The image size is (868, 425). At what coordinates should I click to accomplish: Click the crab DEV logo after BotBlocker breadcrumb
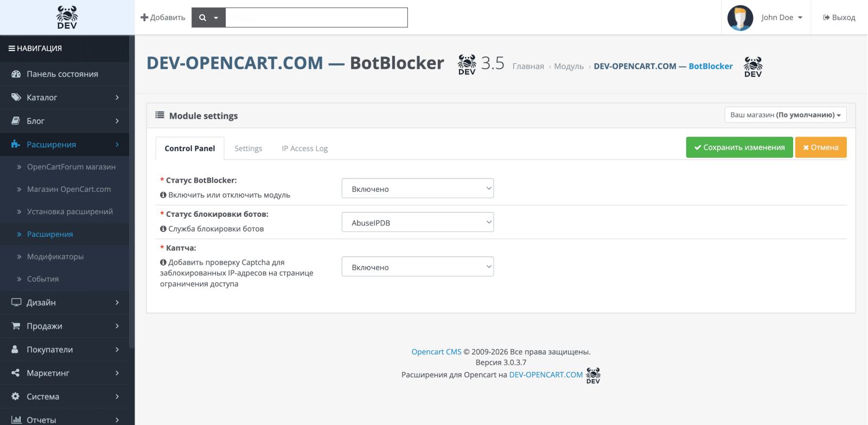click(x=753, y=67)
